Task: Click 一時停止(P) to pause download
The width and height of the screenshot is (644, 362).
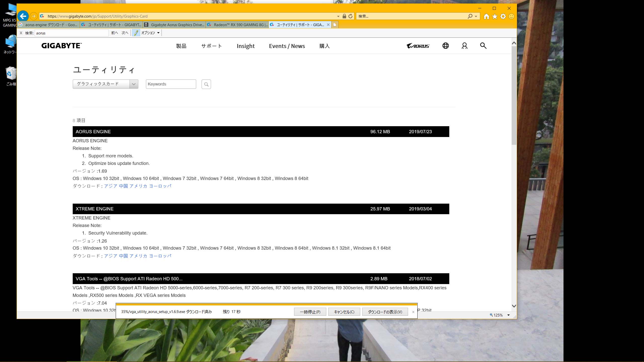Action: click(x=310, y=312)
